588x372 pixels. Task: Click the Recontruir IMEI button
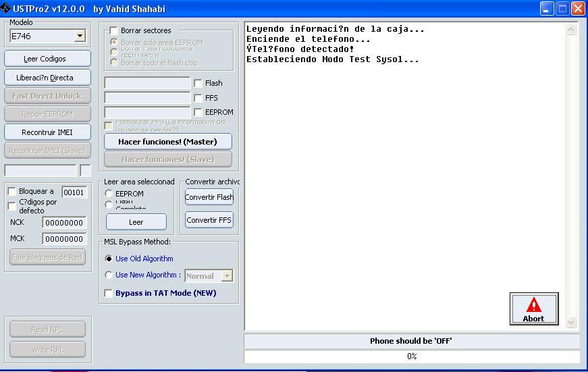point(47,132)
